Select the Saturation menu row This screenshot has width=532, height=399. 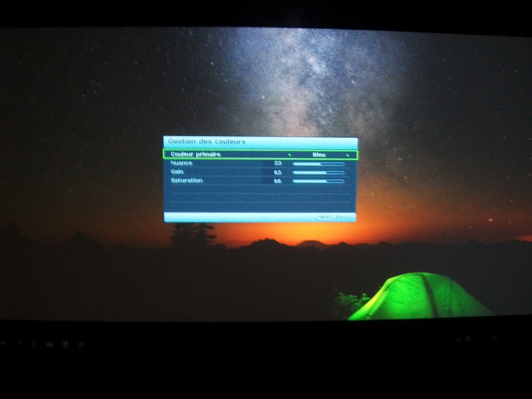[260, 181]
